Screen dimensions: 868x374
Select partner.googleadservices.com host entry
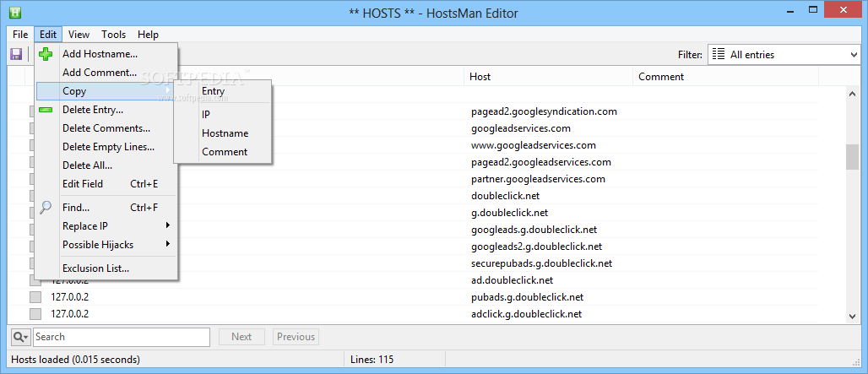pos(538,179)
